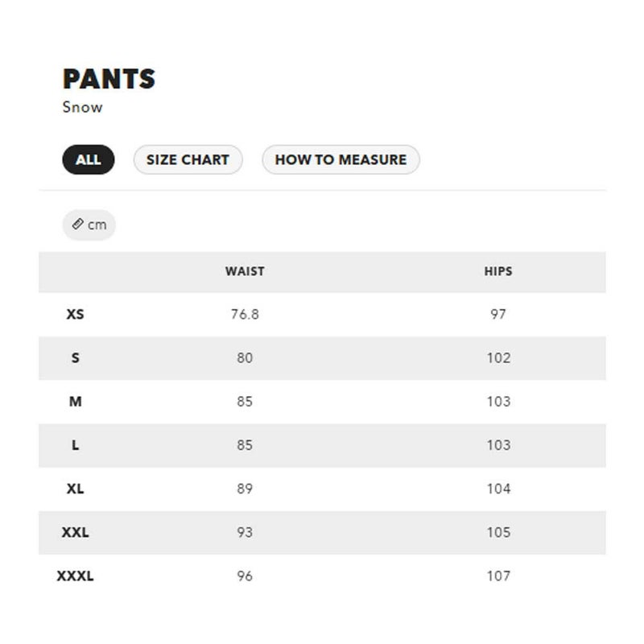
Task: Click the 107 hips value
Action: pyautogui.click(x=498, y=576)
